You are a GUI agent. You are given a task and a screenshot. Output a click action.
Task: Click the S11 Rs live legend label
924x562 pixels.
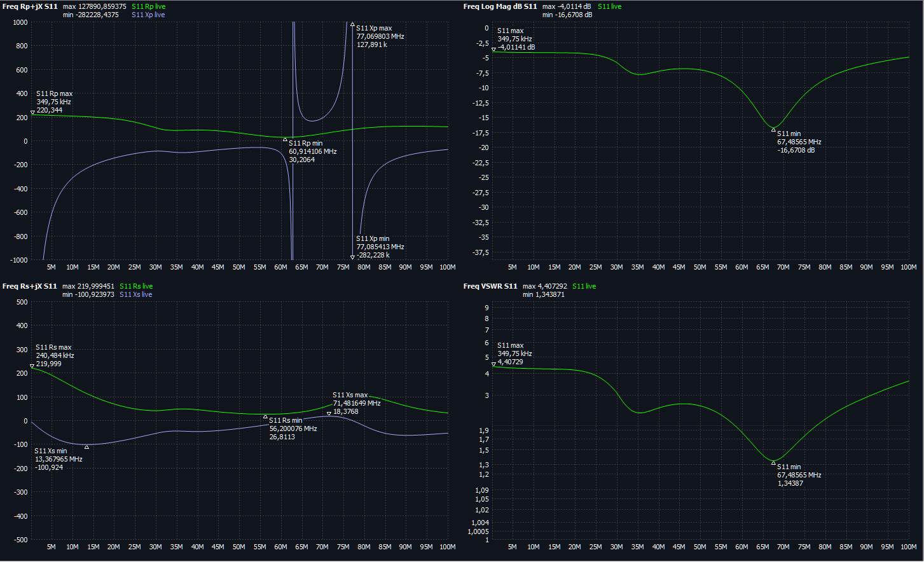(x=135, y=286)
